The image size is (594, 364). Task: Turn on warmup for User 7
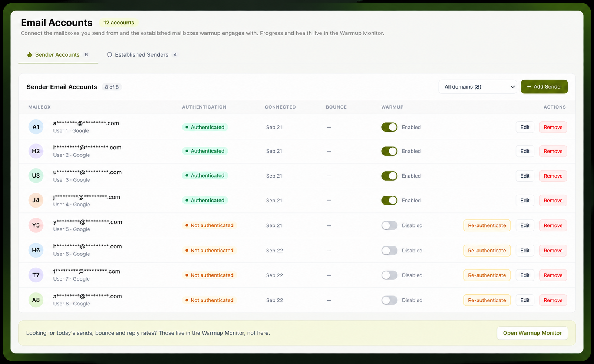click(x=389, y=275)
